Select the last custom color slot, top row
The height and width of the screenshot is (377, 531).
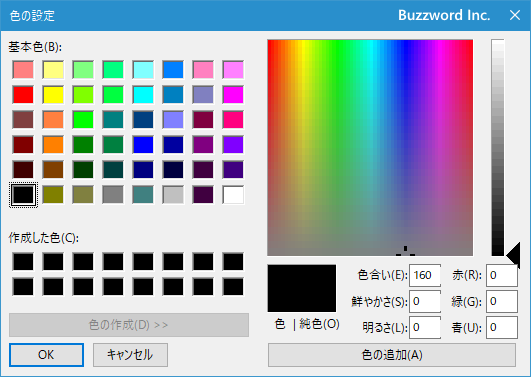click(x=233, y=261)
